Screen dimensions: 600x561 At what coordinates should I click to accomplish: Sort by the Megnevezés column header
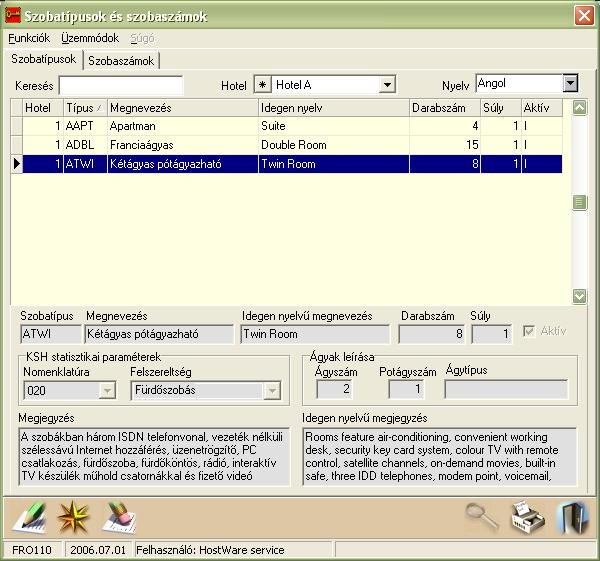pos(183,108)
